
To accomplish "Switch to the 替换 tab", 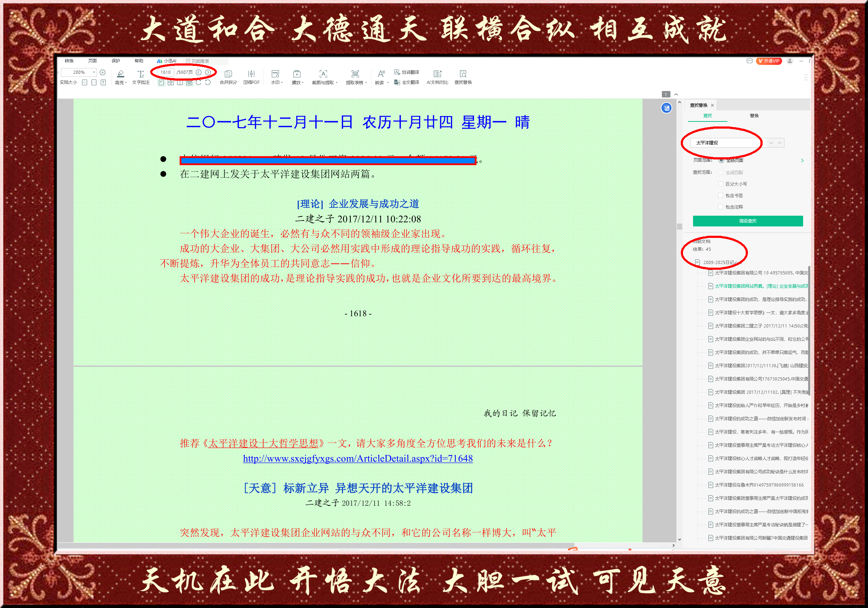I will pyautogui.click(x=755, y=116).
